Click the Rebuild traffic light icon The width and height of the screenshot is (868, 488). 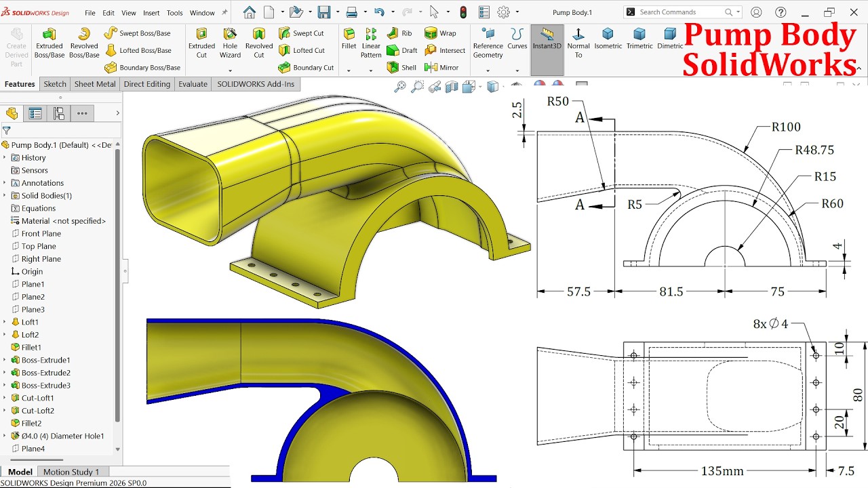(x=463, y=12)
